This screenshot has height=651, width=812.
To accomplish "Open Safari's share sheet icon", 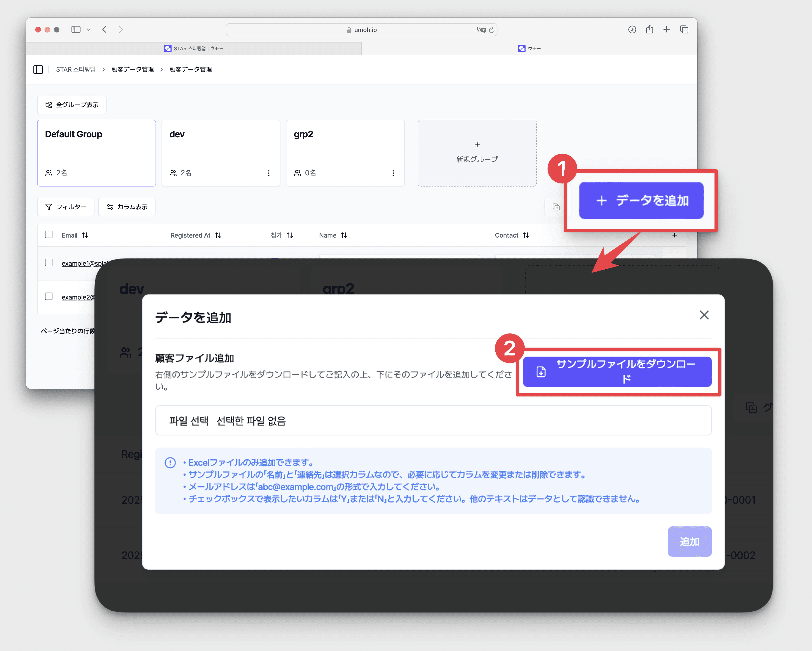I will (649, 29).
